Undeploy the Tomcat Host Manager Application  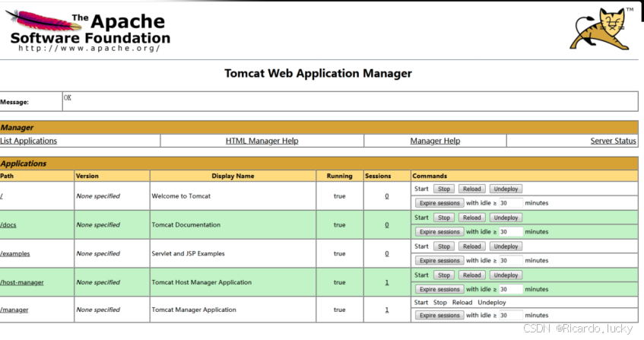506,275
